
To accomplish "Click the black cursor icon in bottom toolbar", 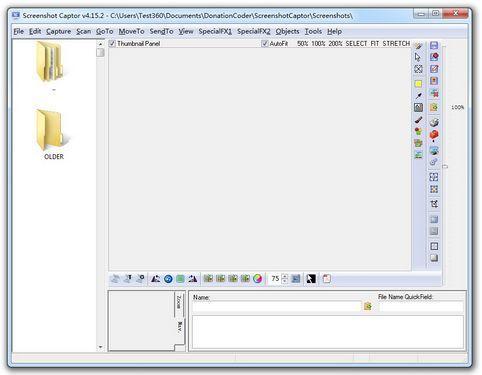I will tap(311, 279).
